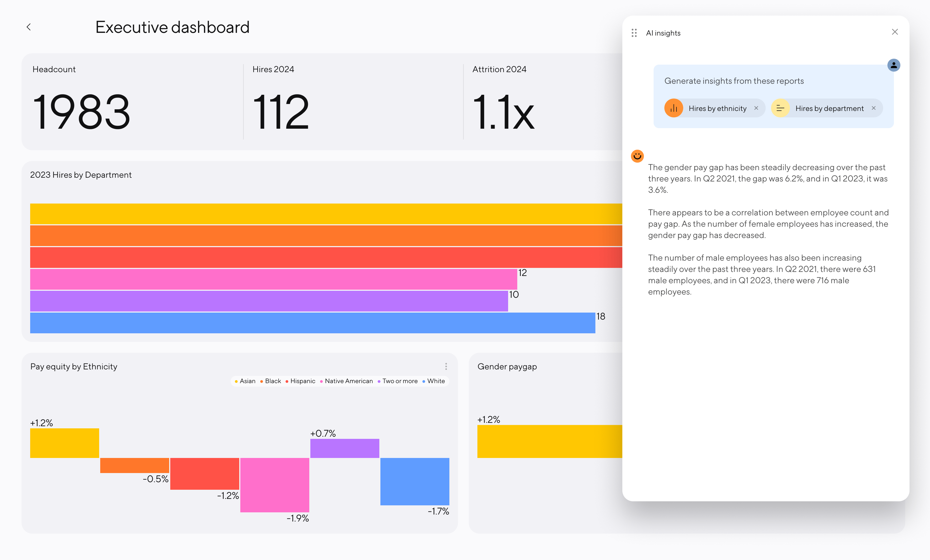Click the back navigation arrow icon
The width and height of the screenshot is (930, 560).
pos(29,27)
